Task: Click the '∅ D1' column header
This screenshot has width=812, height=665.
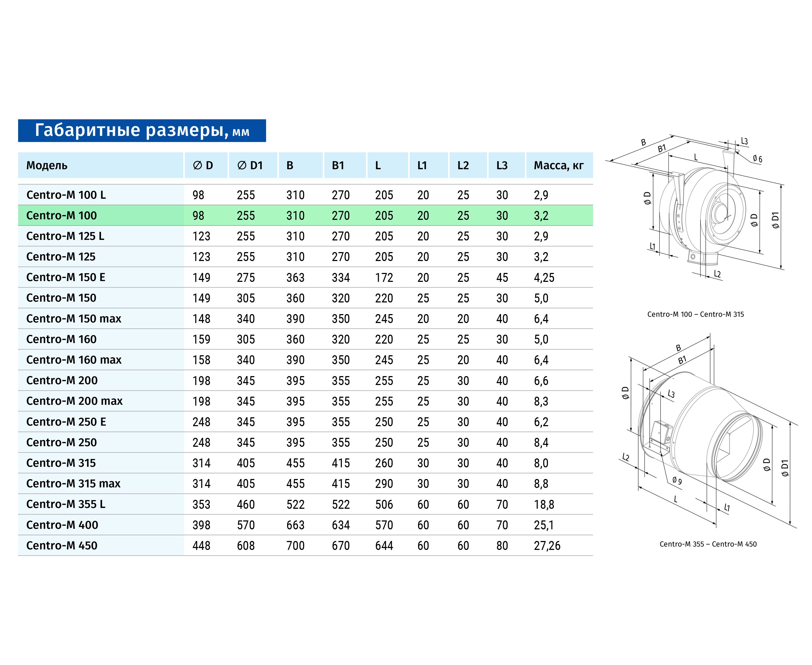Action: point(250,165)
